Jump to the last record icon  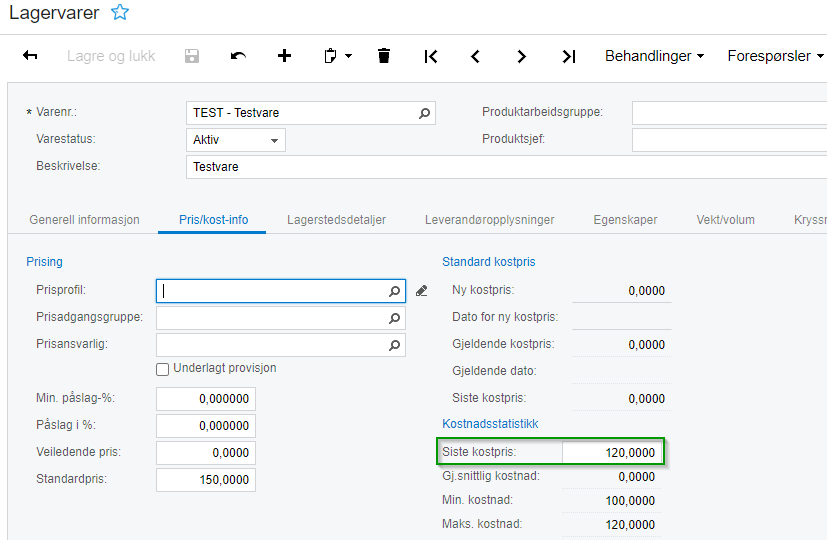point(569,56)
